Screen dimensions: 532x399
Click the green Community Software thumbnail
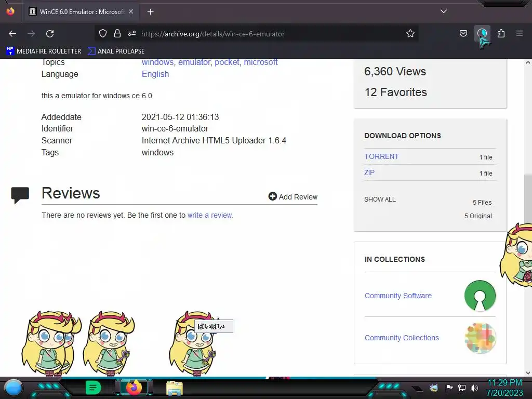[x=480, y=296]
